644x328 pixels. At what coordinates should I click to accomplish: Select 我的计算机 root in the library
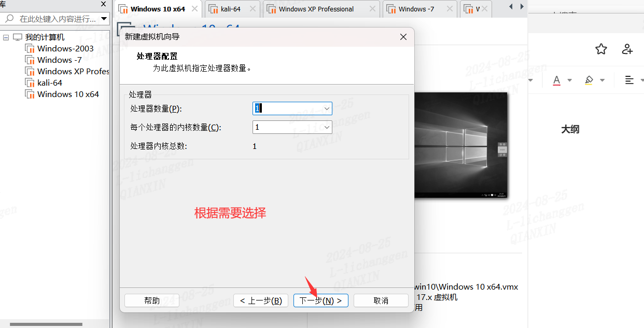tap(45, 37)
